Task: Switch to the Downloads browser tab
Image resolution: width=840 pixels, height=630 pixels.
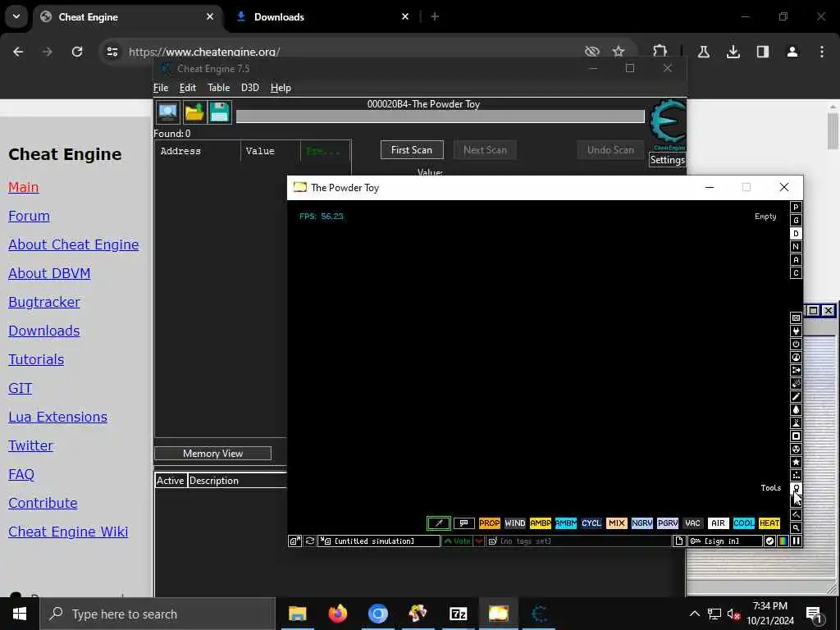Action: coord(323,17)
